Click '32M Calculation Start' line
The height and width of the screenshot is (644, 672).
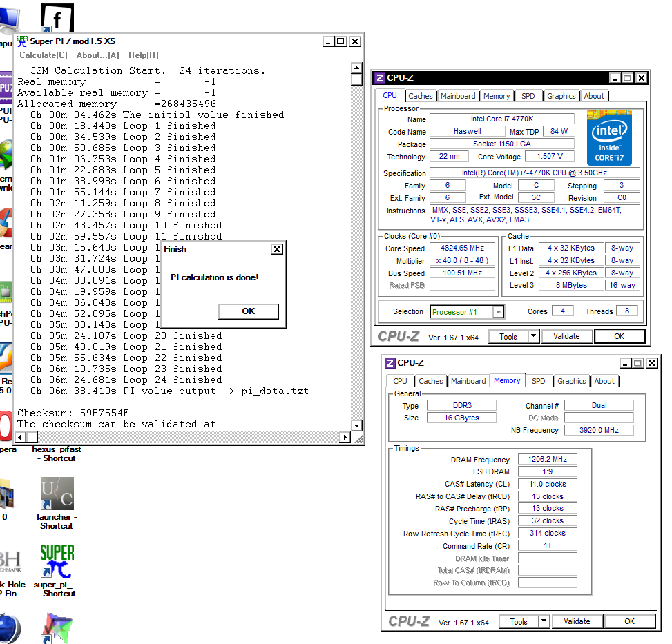tap(148, 71)
